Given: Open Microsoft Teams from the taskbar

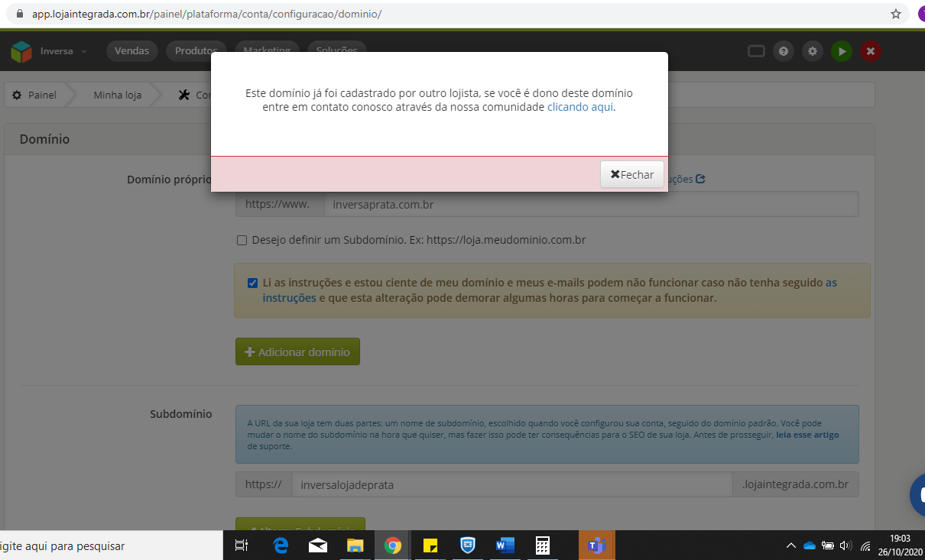Looking at the screenshot, I should (596, 545).
